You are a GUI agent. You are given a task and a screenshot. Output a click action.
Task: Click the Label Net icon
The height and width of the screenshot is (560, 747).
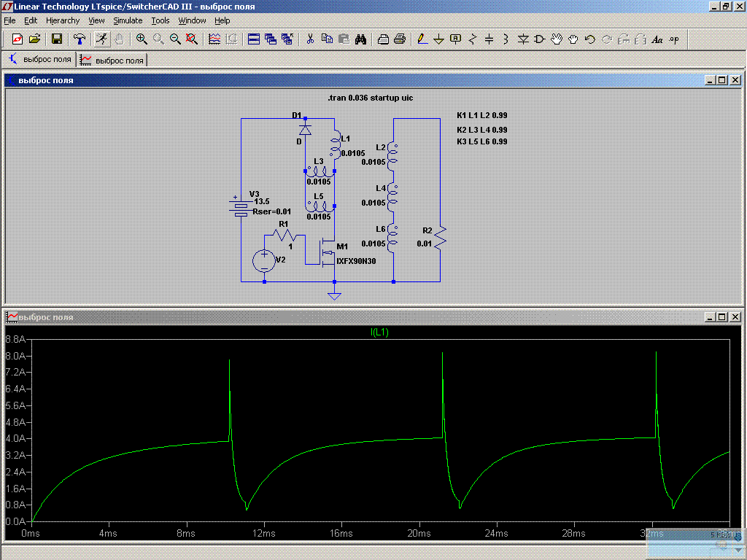(x=456, y=39)
